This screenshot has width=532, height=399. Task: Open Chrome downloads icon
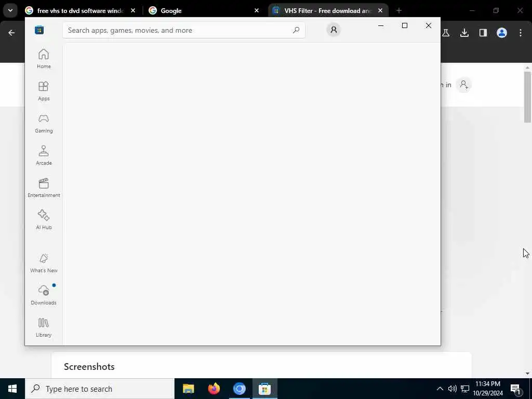[x=464, y=33]
